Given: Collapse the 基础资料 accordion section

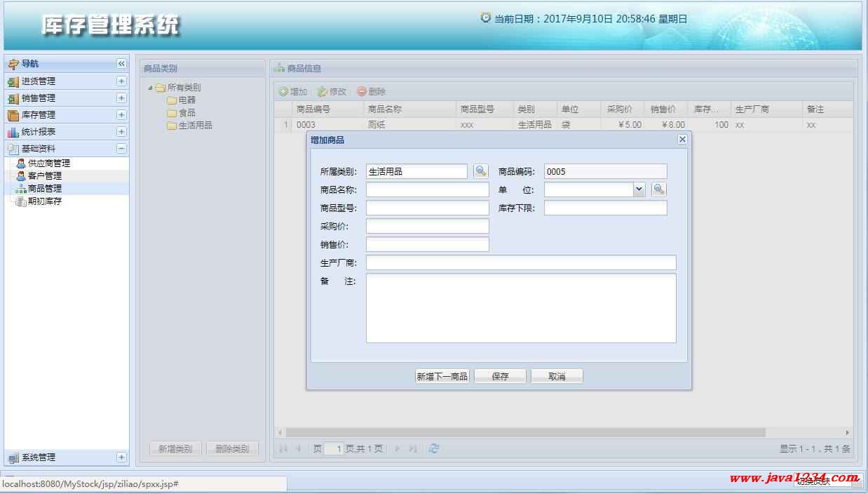Looking at the screenshot, I should [121, 149].
